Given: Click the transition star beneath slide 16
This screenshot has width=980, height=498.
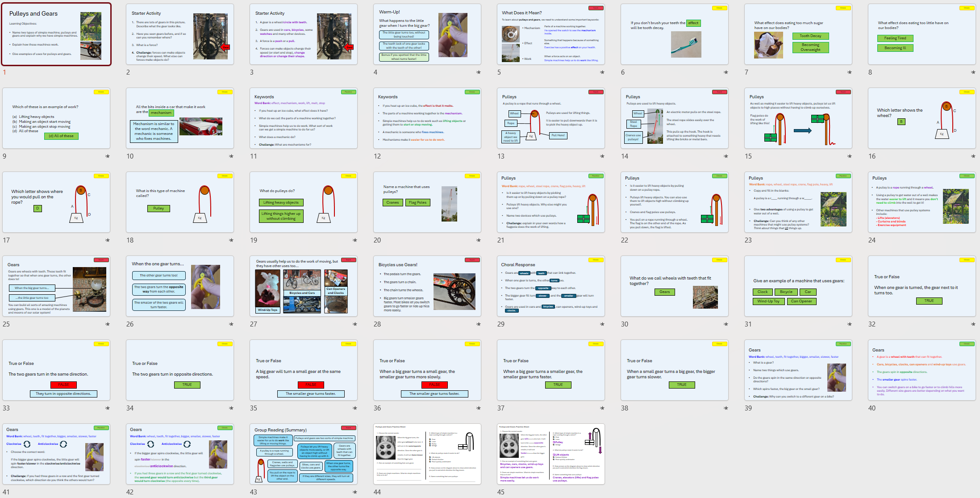Looking at the screenshot, I should [x=973, y=156].
